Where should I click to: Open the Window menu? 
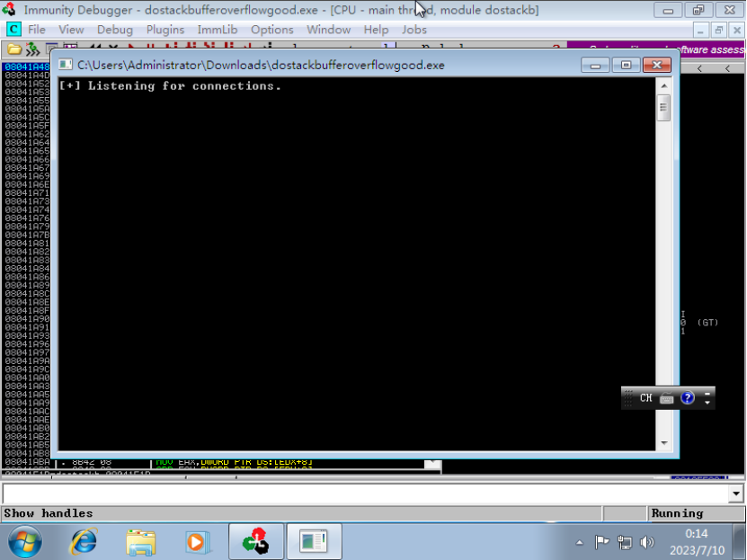[328, 30]
